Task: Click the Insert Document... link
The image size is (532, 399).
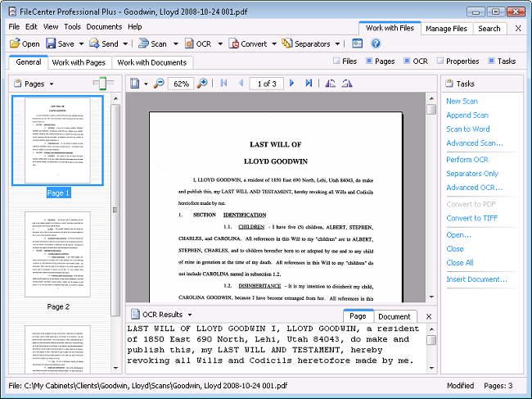Action: pyautogui.click(x=476, y=279)
